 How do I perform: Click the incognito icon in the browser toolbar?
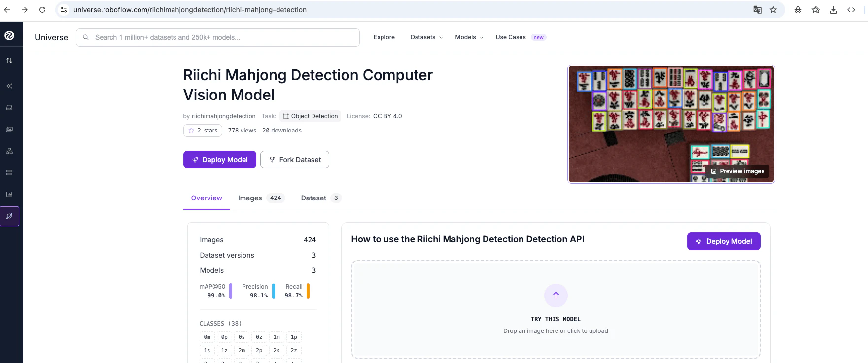(x=798, y=10)
